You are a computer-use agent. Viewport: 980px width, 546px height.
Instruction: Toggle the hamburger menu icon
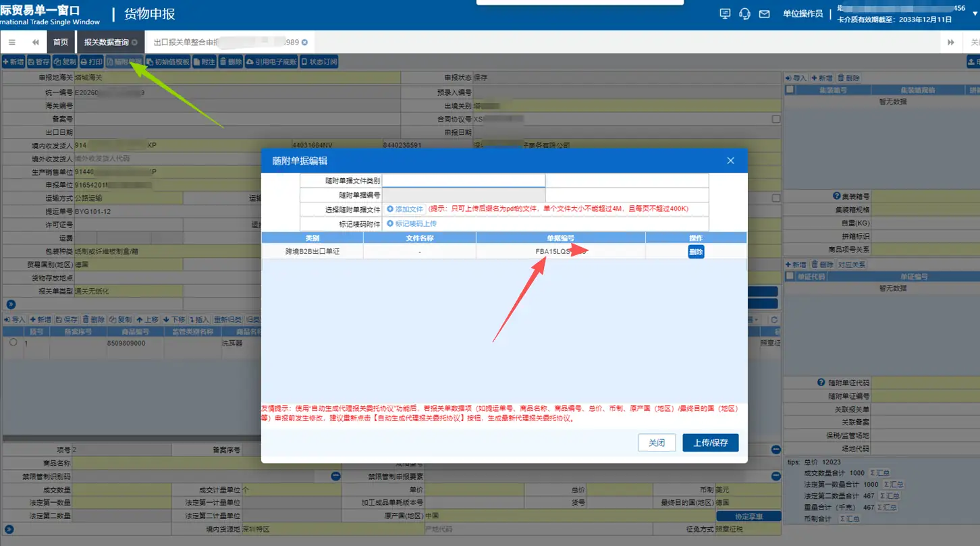(x=11, y=42)
